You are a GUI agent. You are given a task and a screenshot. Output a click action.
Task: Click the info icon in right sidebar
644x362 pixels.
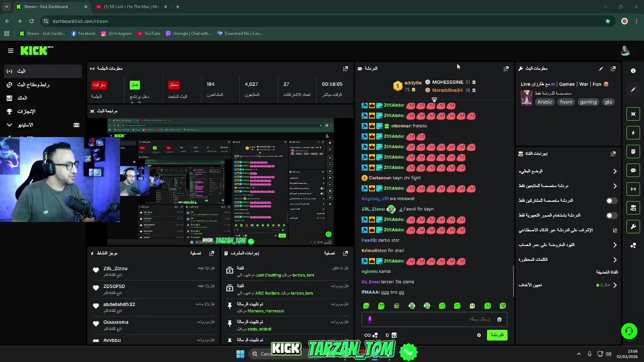point(633,71)
